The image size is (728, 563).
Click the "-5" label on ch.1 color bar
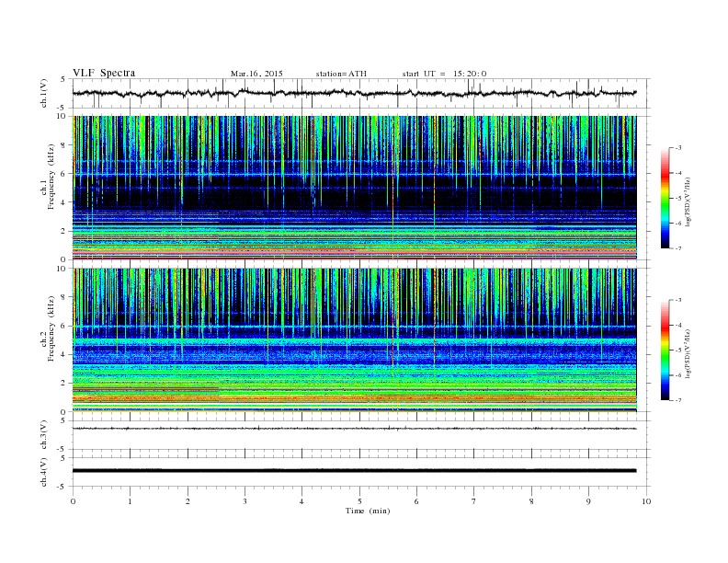coord(677,199)
